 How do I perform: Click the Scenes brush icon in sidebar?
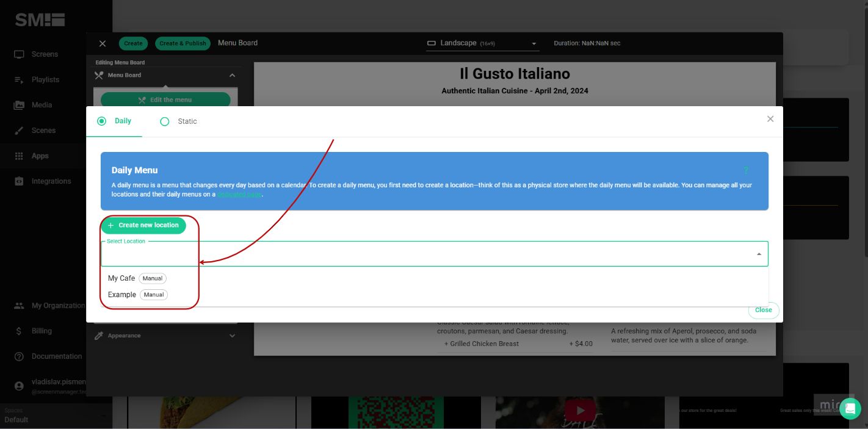(19, 131)
